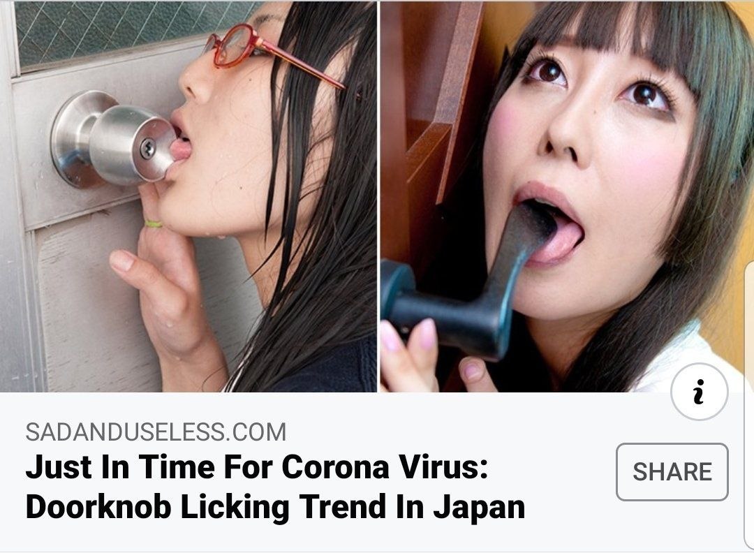The image size is (754, 560).
Task: Open the SADANDUSELESS.COM source link
Action: coord(156,432)
